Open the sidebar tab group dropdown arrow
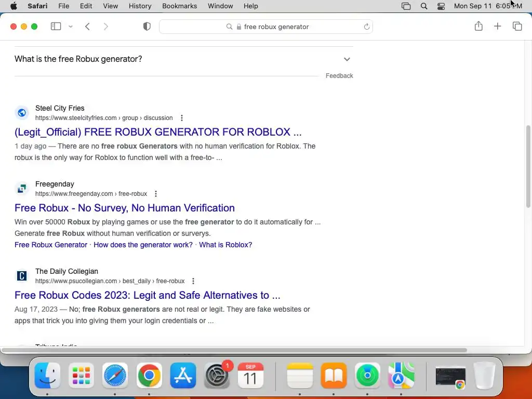Screen dimensions: 532x399 (x=71, y=26)
